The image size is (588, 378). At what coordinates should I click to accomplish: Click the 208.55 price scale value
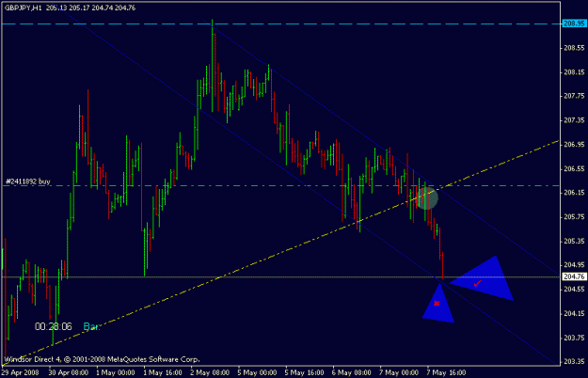click(x=574, y=48)
